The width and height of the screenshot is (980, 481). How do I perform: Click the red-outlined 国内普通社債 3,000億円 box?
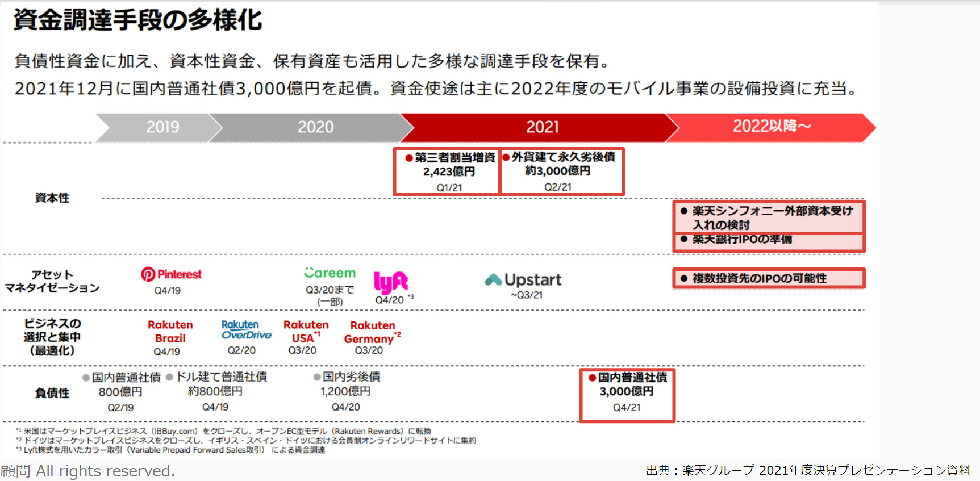(x=627, y=395)
